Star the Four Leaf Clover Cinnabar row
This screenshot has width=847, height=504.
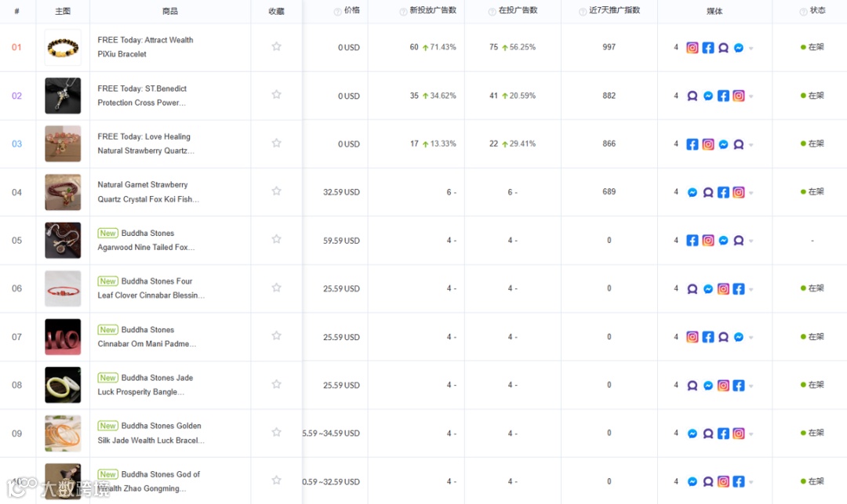276,288
